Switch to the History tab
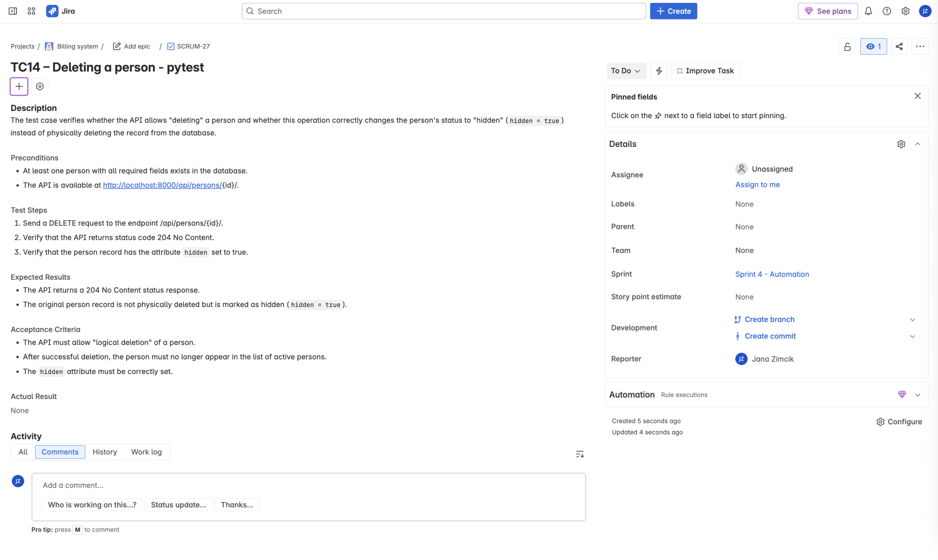 pyautogui.click(x=105, y=452)
